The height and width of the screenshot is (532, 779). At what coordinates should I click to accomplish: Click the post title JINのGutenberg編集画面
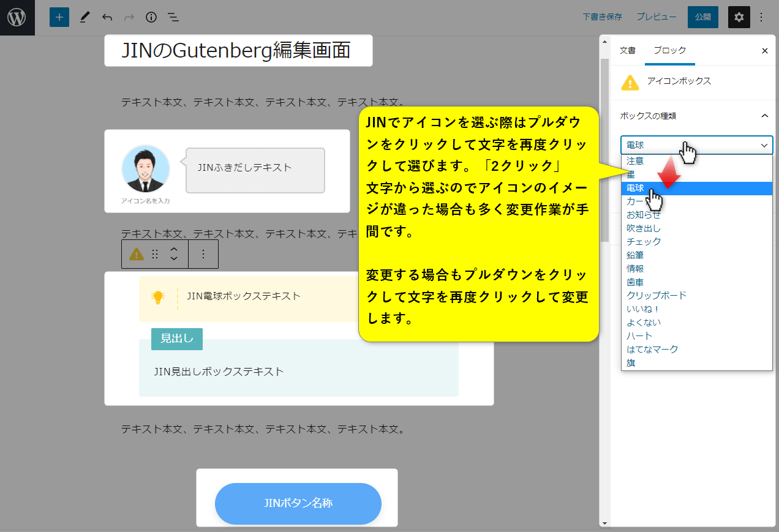236,50
